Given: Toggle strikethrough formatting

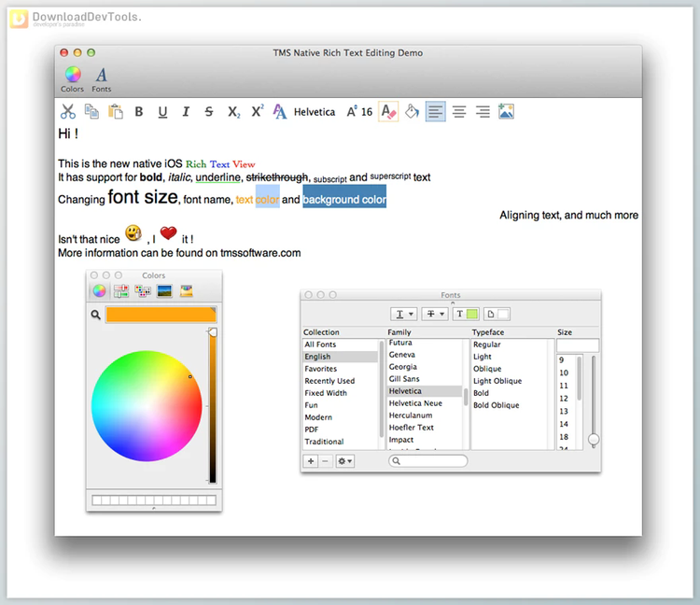Looking at the screenshot, I should coord(209,112).
